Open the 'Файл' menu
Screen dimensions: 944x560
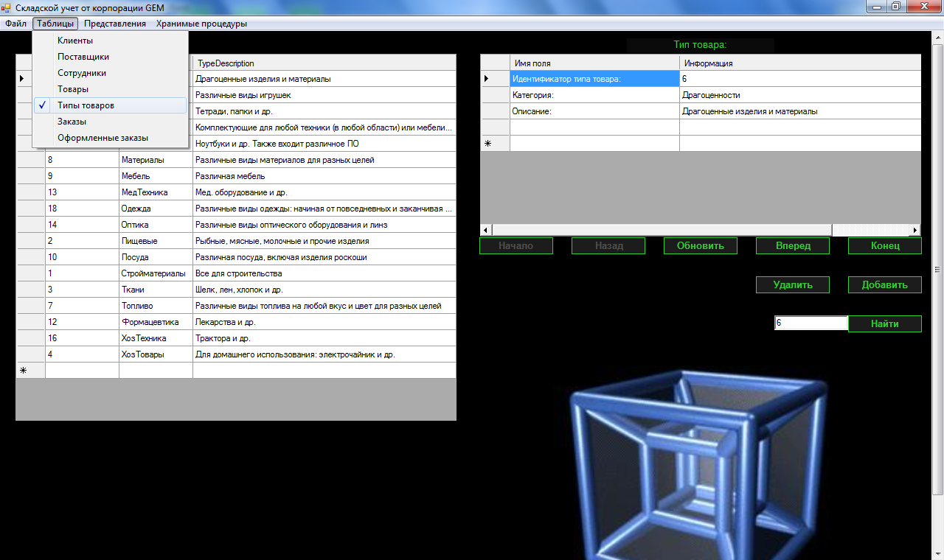click(15, 24)
